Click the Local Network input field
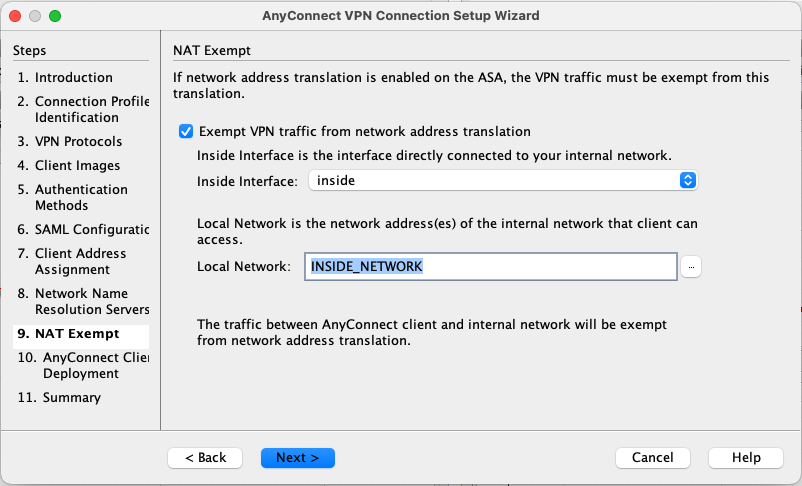Screen dimensions: 802x486 491,266
